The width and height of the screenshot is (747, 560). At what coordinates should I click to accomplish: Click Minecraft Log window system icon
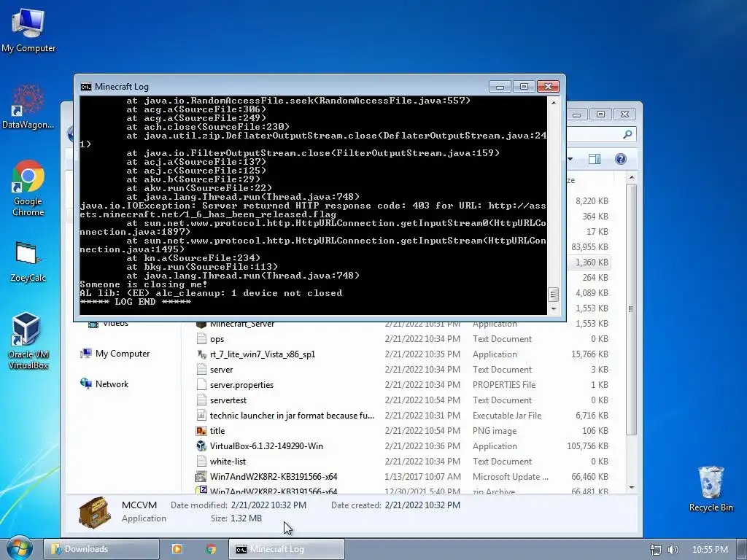tap(86, 87)
